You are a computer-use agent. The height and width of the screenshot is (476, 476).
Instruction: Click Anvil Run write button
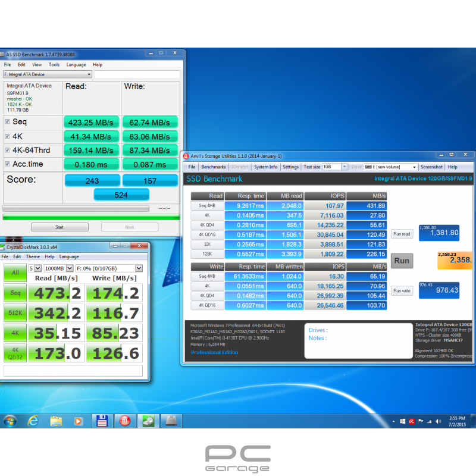coord(402,290)
